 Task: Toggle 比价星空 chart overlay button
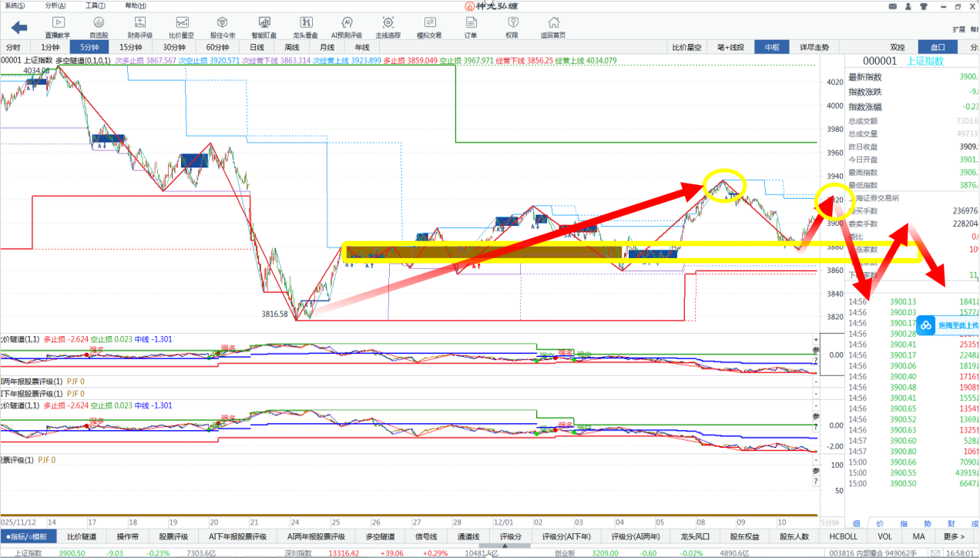pos(686,47)
